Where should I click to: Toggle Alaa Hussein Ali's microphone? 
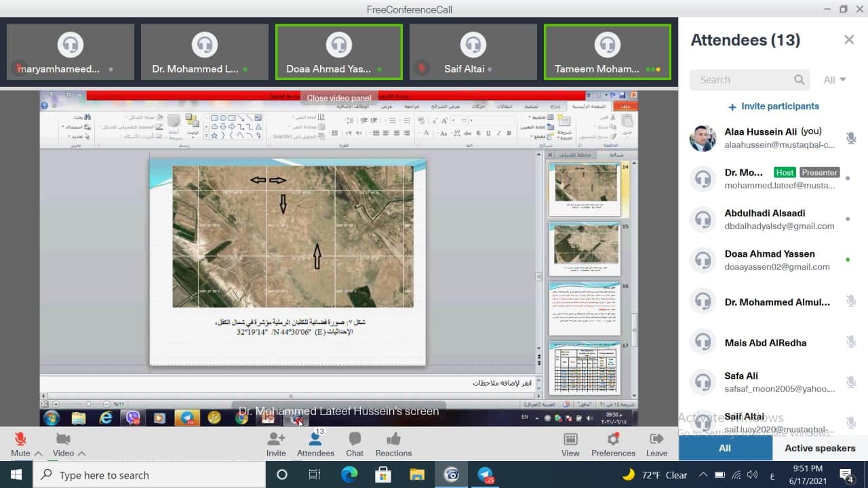851,138
